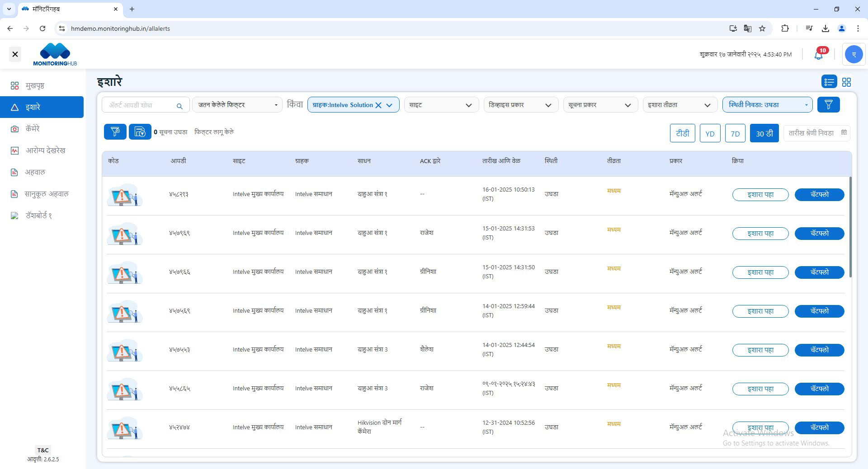The image size is (868, 469).
Task: Click चॅटफ्लो for alert ४५७९६६
Action: [819, 272]
